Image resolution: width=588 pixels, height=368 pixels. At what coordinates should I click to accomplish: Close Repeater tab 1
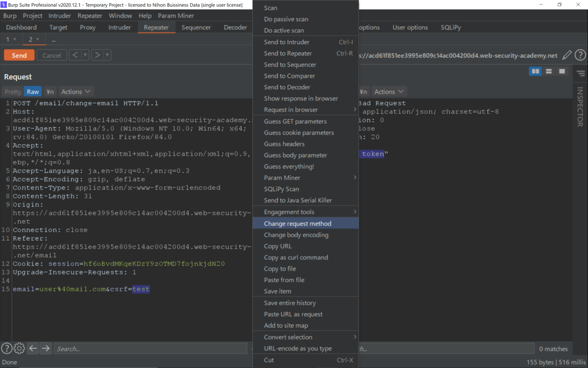15,39
